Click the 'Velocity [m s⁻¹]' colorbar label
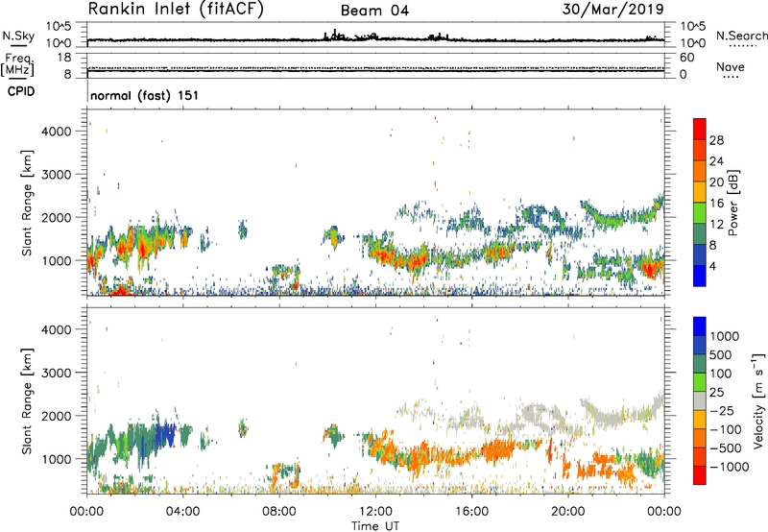768x532 pixels. pyautogui.click(x=758, y=400)
